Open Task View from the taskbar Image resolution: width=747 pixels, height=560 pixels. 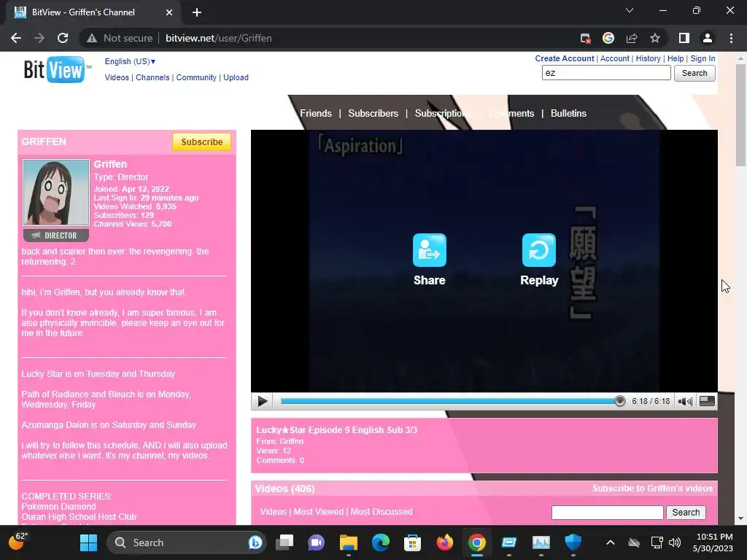coord(285,542)
